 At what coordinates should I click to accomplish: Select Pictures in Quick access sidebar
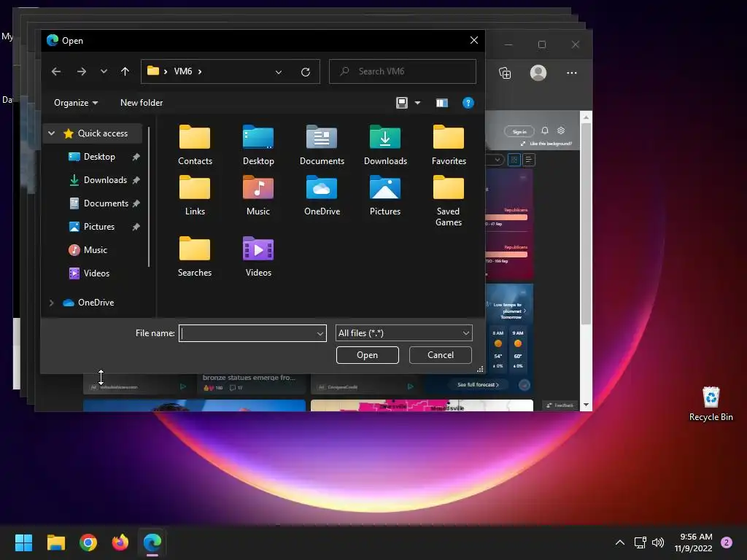tap(98, 227)
